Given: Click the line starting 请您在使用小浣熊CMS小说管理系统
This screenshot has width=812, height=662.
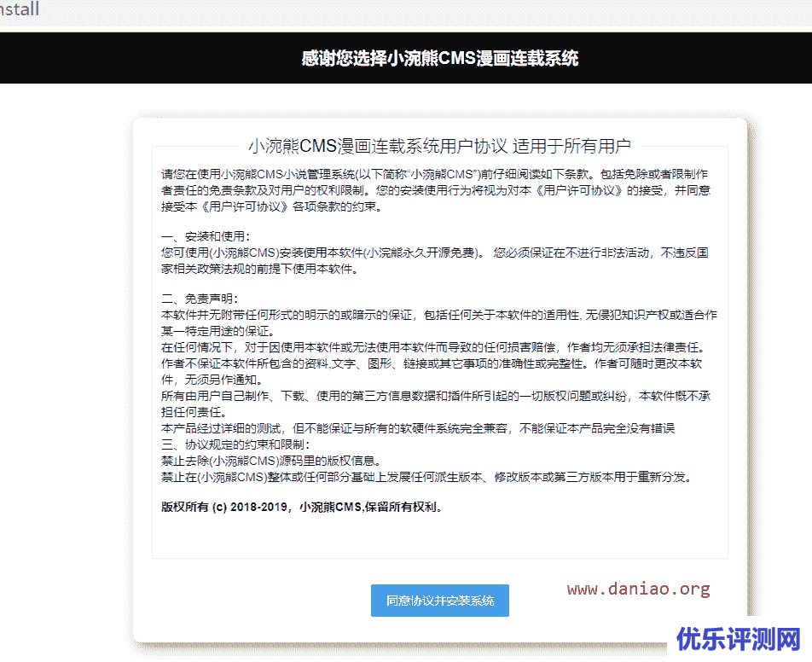Looking at the screenshot, I should (434, 174).
